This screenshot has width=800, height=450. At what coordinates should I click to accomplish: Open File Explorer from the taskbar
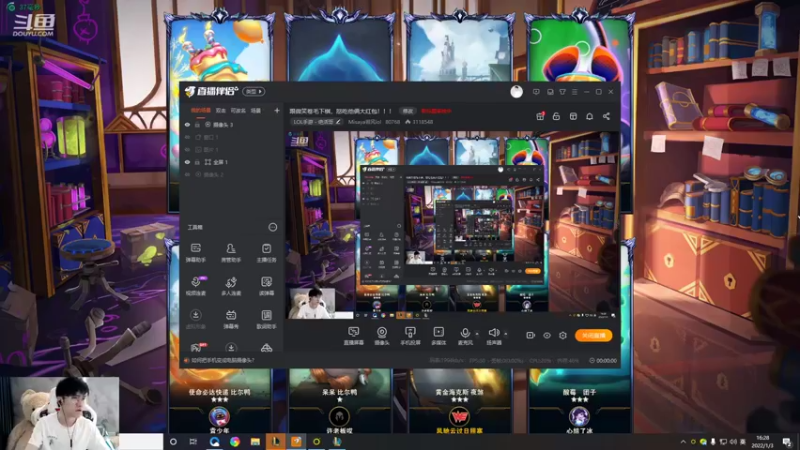point(255,442)
